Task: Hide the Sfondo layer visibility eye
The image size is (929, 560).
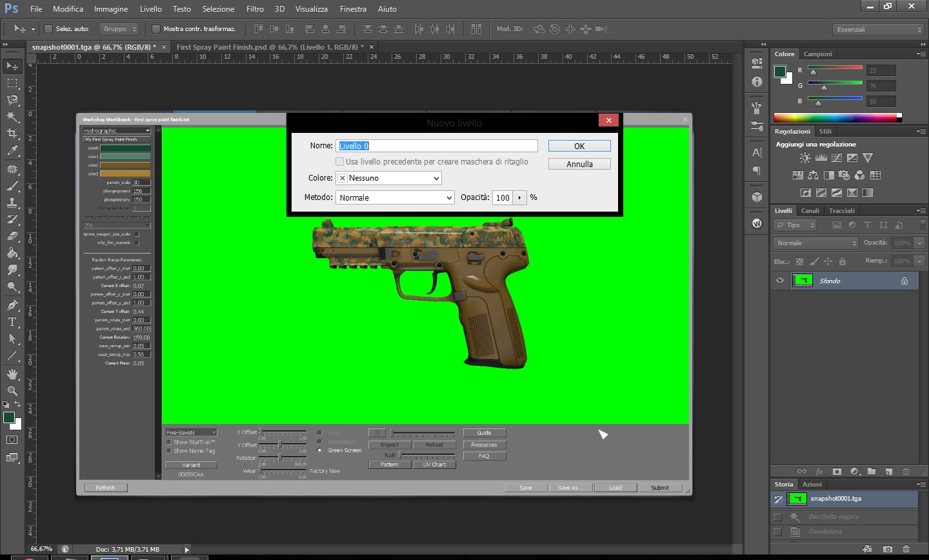Action: point(780,281)
